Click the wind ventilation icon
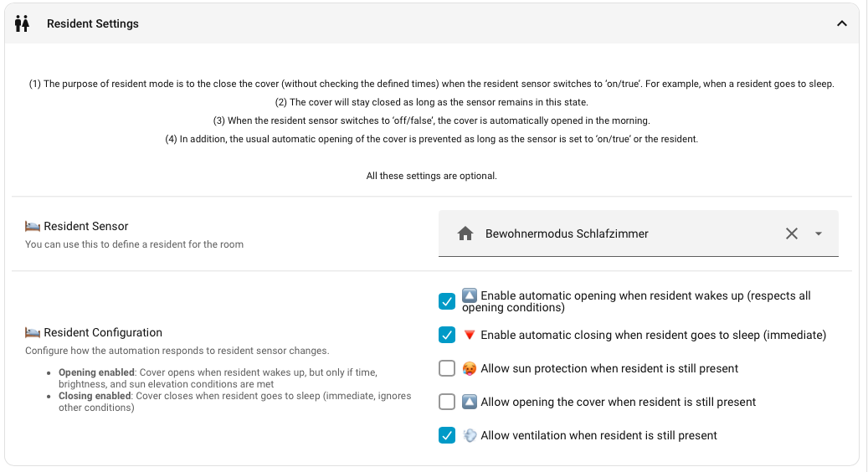 pyautogui.click(x=470, y=435)
